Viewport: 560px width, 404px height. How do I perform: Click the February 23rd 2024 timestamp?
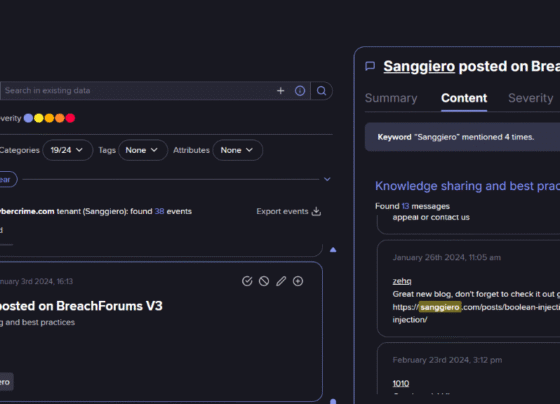point(447,360)
